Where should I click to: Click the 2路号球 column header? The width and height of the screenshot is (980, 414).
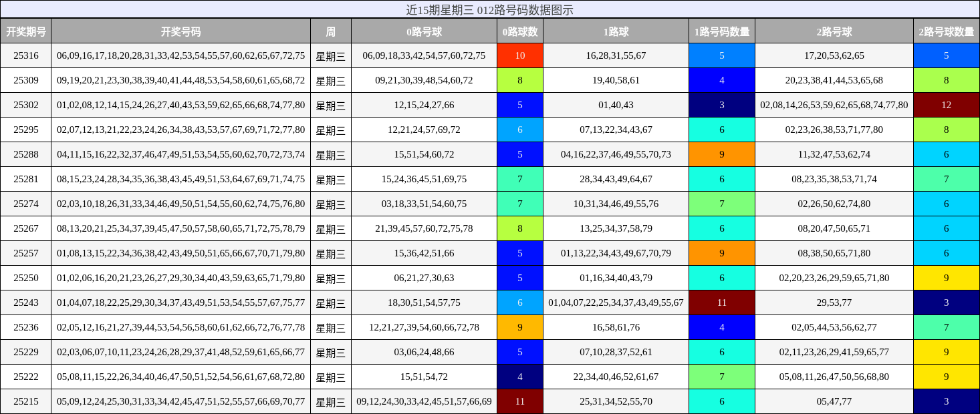(x=834, y=30)
